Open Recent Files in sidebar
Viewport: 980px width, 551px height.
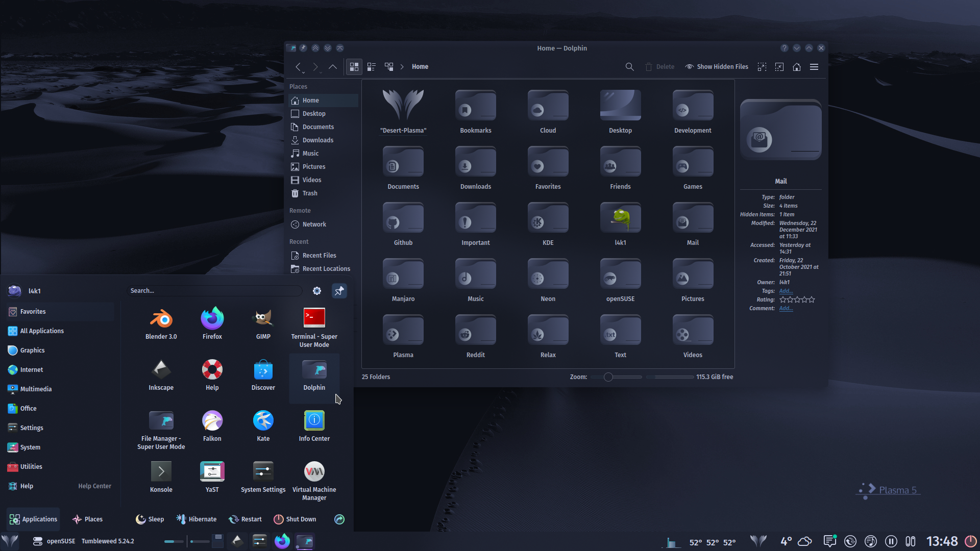tap(323, 256)
